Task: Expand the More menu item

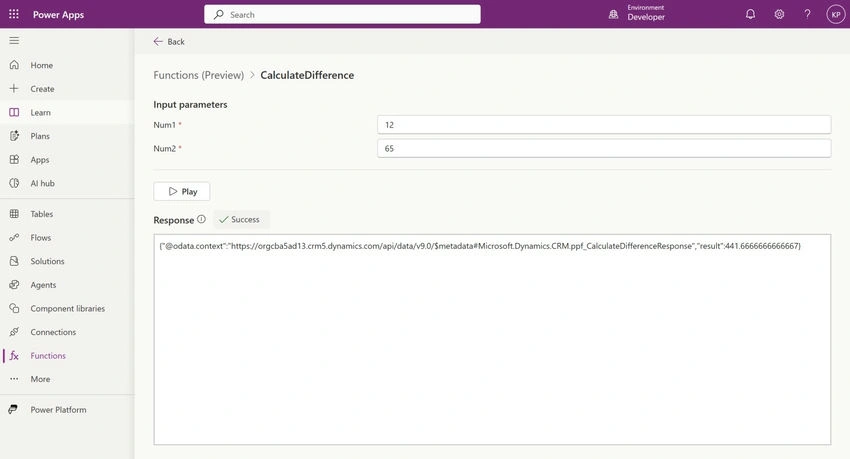Action: 67,379
